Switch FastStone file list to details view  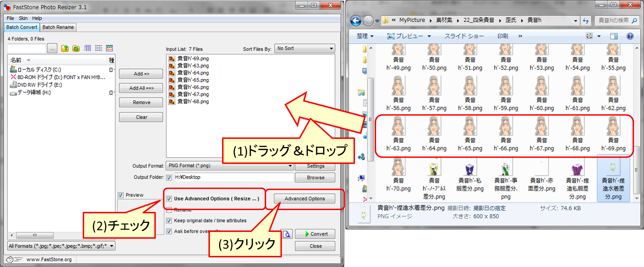(x=87, y=48)
